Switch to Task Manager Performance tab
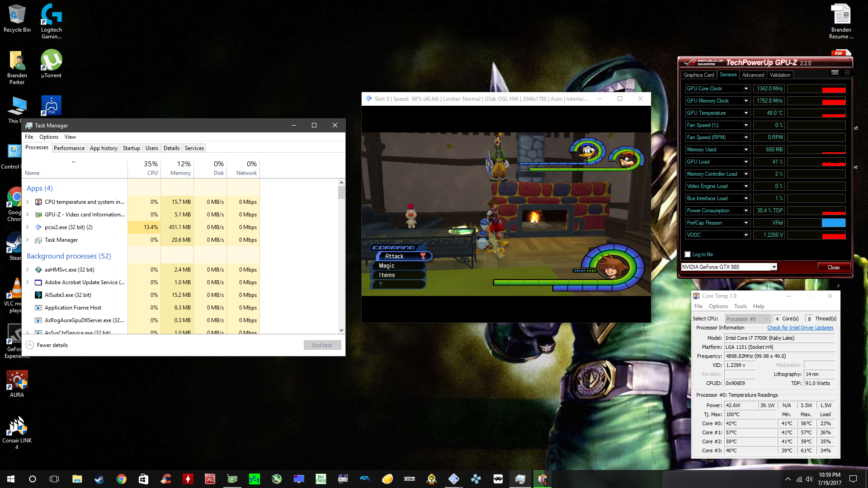The image size is (868, 488). tap(69, 148)
